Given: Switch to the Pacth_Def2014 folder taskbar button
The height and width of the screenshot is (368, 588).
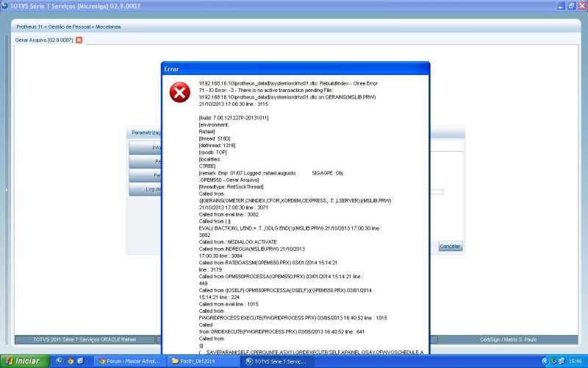Looking at the screenshot, I should [x=203, y=361].
